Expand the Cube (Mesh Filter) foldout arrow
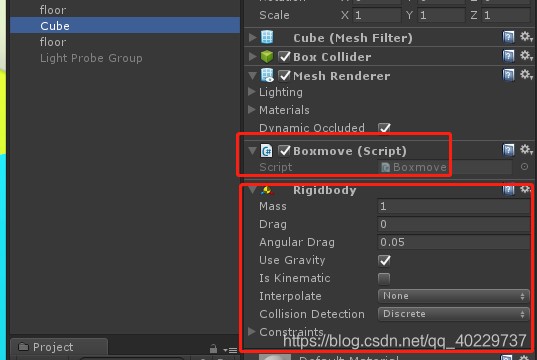This screenshot has width=537, height=360. click(252, 37)
